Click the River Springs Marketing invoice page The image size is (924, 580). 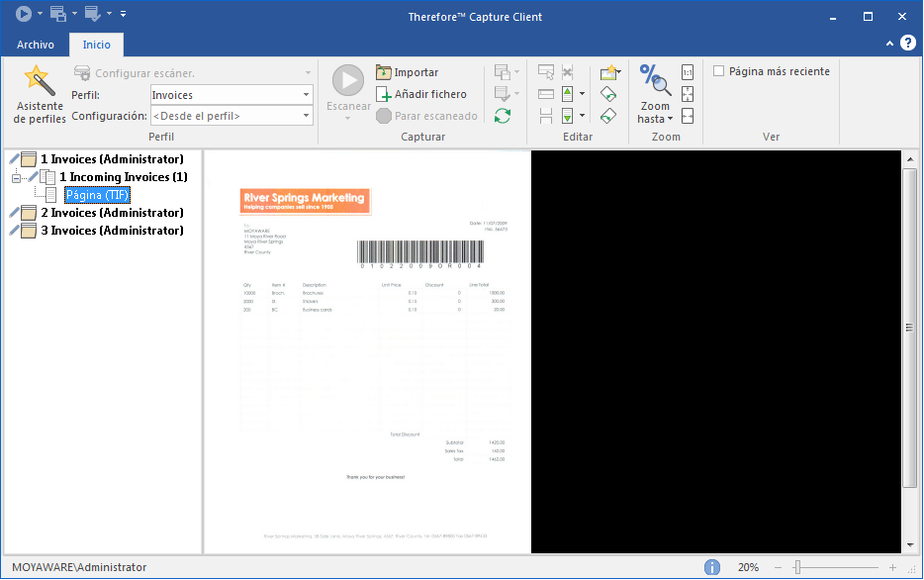(368, 352)
